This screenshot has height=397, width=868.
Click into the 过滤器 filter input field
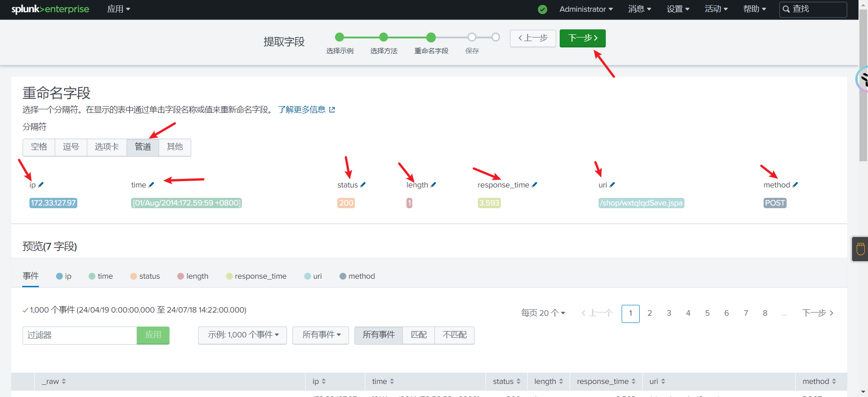click(80, 336)
